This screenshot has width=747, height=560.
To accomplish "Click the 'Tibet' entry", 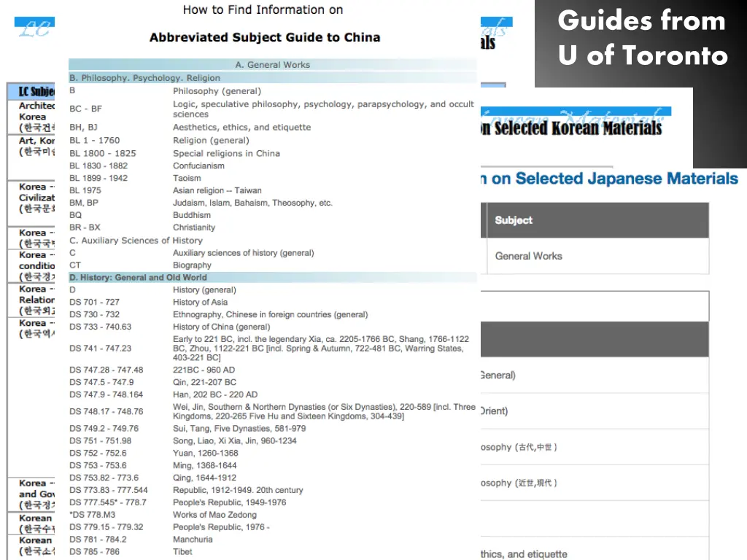I will pyautogui.click(x=182, y=552).
